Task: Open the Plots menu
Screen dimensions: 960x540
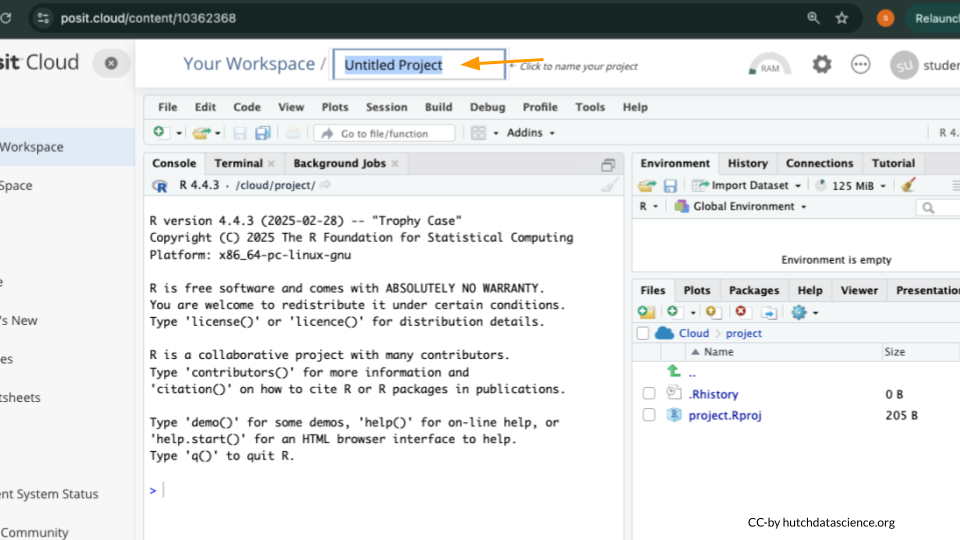Action: (x=335, y=107)
